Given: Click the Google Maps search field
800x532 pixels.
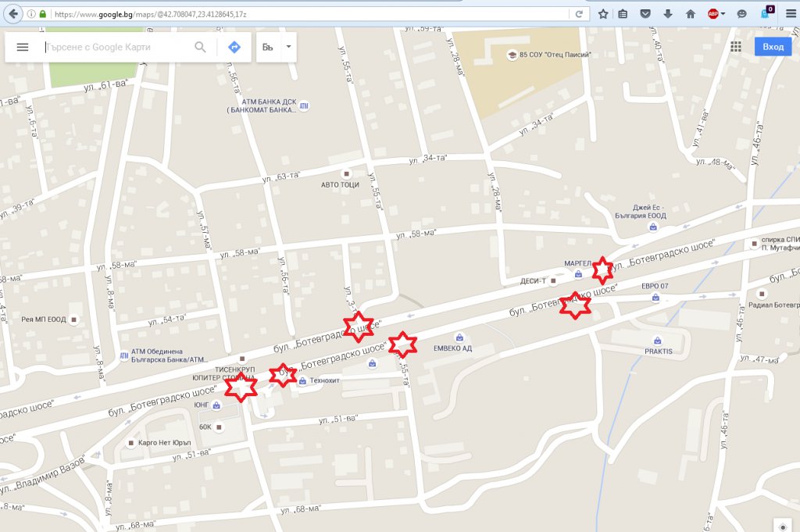Looking at the screenshot, I should pyautogui.click(x=117, y=47).
